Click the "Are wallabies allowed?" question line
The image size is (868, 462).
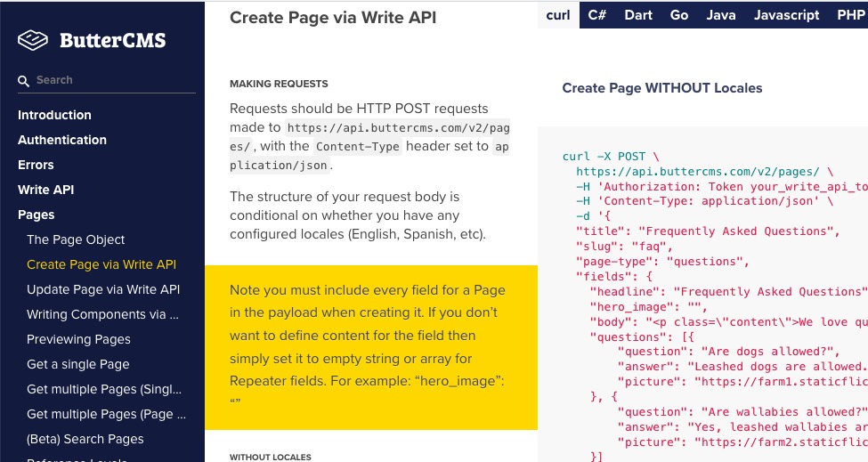742,411
